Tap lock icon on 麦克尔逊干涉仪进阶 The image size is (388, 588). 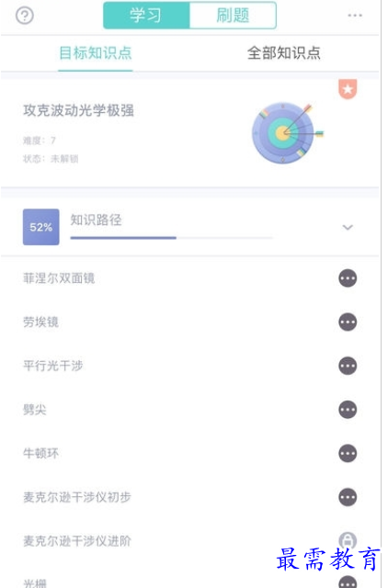click(348, 540)
